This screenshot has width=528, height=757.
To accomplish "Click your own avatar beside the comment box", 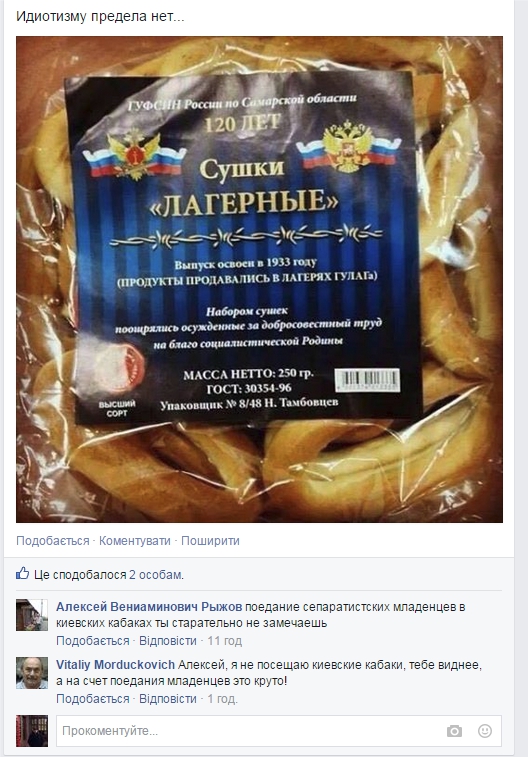I will (32, 731).
